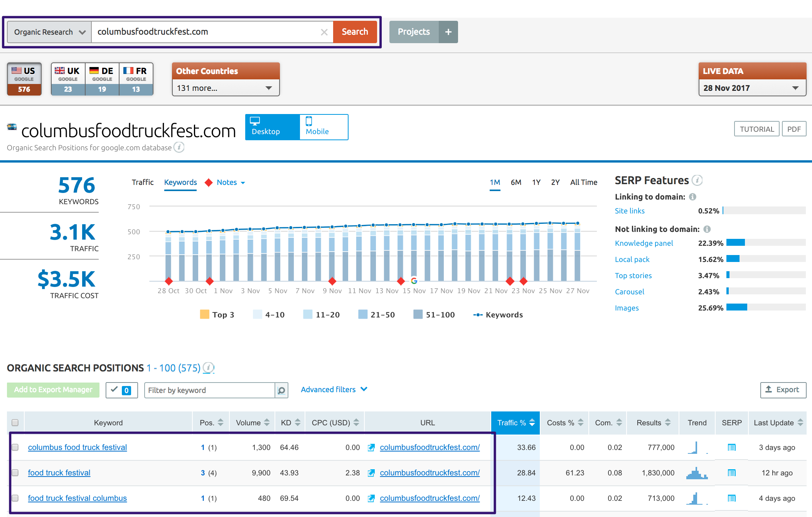Click the Google update marker on chart

coord(414,281)
